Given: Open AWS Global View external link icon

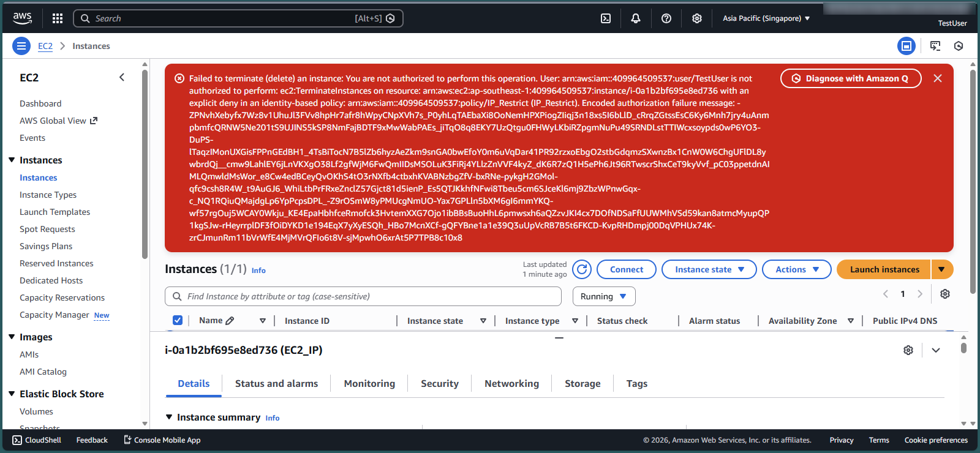Looking at the screenshot, I should (x=94, y=121).
